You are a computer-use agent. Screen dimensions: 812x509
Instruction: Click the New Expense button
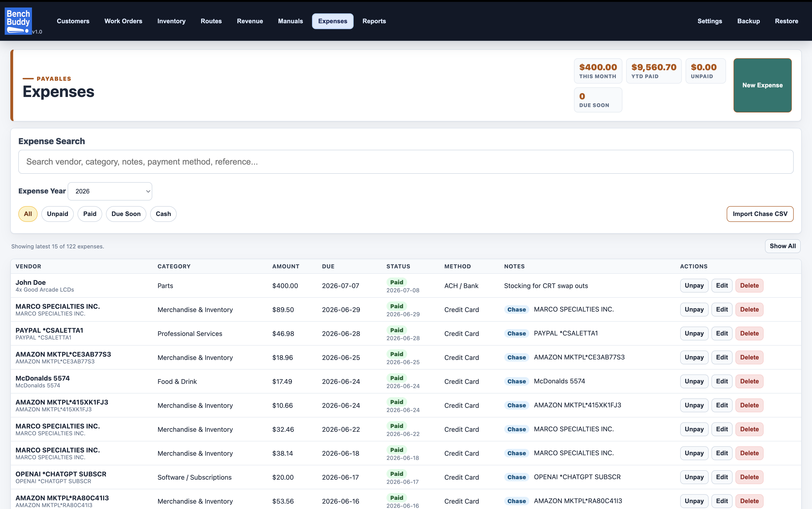(762, 85)
